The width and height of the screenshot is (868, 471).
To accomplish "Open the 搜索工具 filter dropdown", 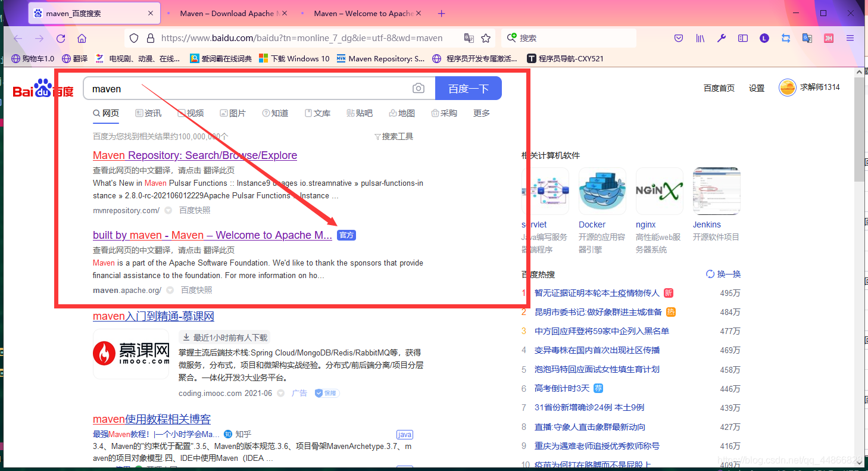I will coord(394,136).
